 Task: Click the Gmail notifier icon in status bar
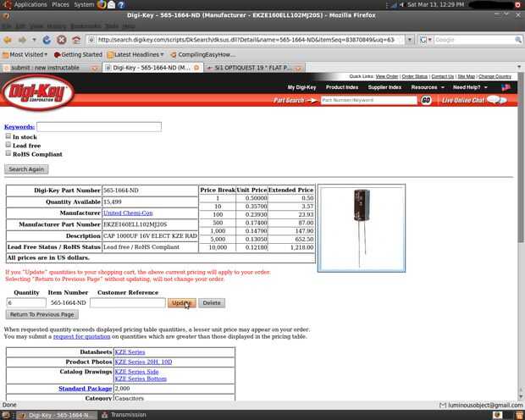coord(443,406)
